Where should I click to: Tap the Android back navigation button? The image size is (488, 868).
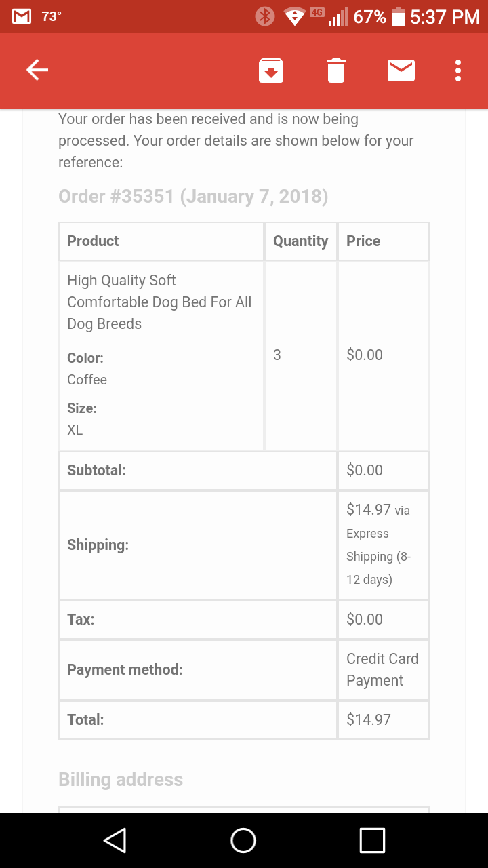coord(115,840)
